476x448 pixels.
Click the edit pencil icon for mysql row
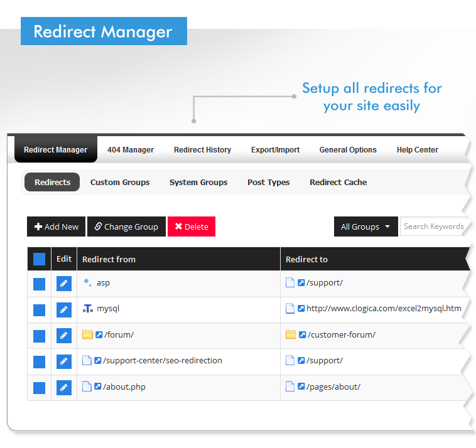click(63, 309)
